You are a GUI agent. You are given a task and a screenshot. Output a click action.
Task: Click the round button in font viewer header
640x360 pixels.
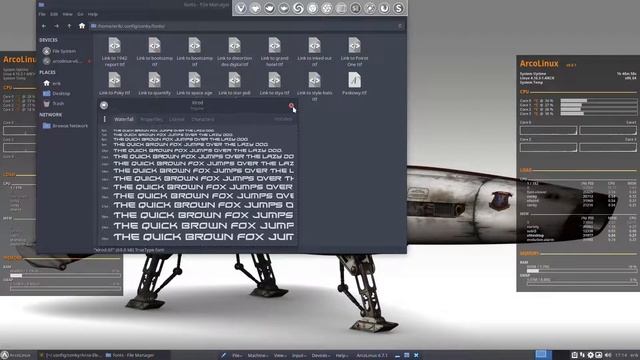click(104, 105)
